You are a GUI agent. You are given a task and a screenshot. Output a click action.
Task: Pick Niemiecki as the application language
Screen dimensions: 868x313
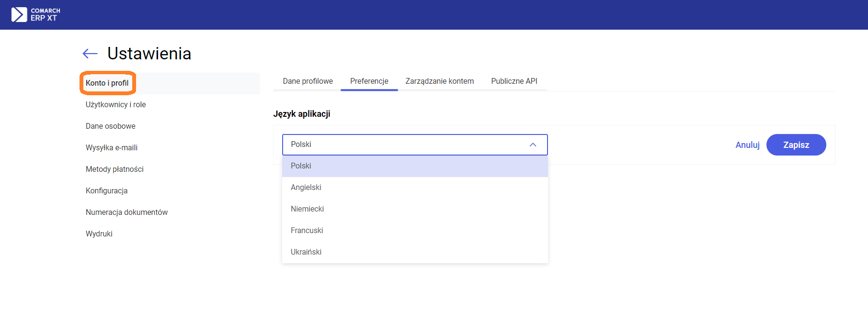click(307, 209)
